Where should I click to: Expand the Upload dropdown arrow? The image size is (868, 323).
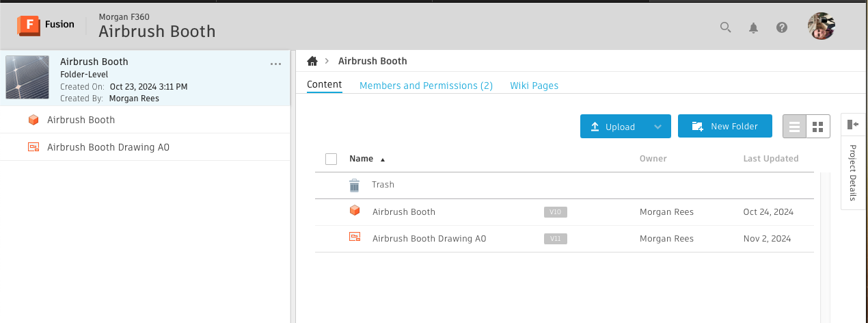point(657,127)
